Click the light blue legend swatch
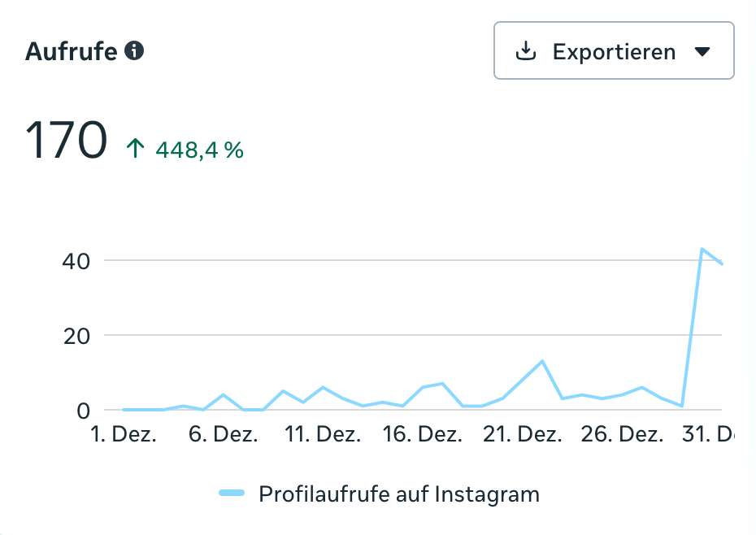This screenshot has width=756, height=535. click(232, 493)
